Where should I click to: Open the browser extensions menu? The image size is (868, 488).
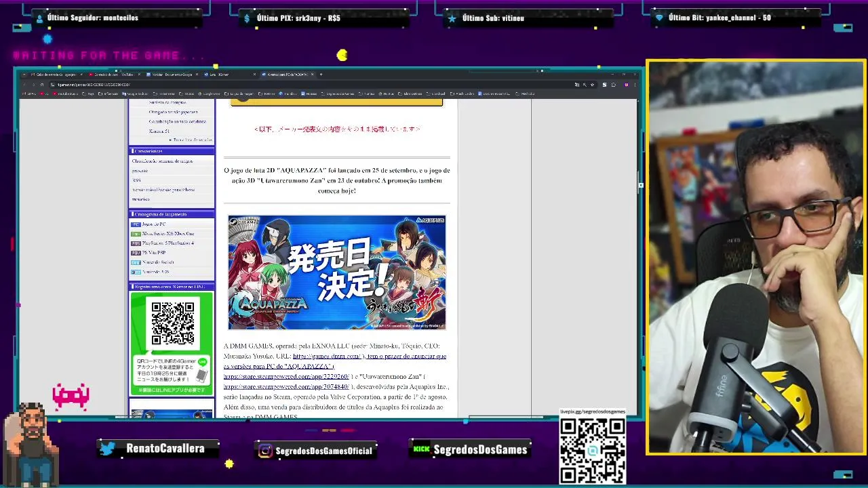coord(614,85)
